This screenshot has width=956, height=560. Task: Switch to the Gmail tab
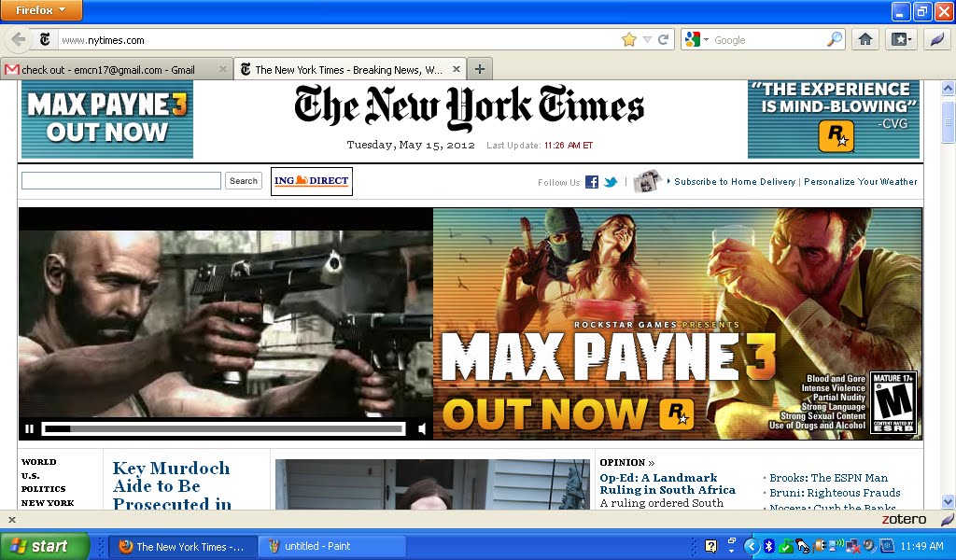click(112, 69)
